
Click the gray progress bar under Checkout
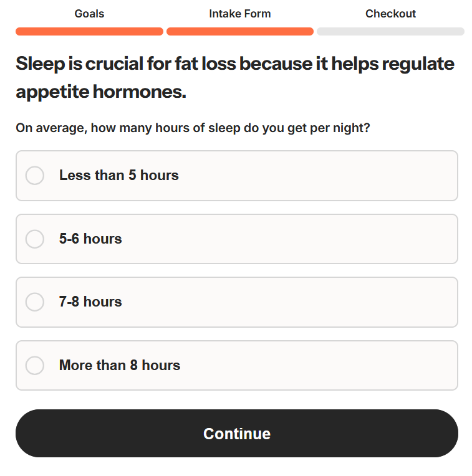tap(390, 32)
